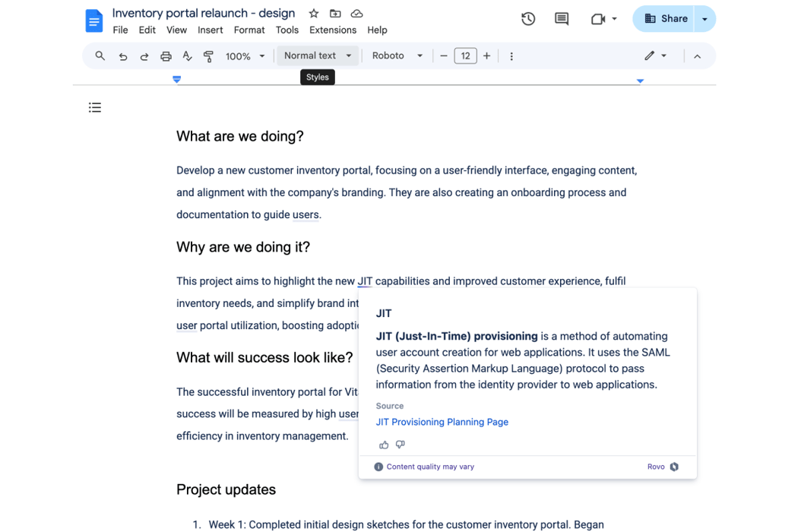Give thumbs up on JIT definition

(x=384, y=445)
